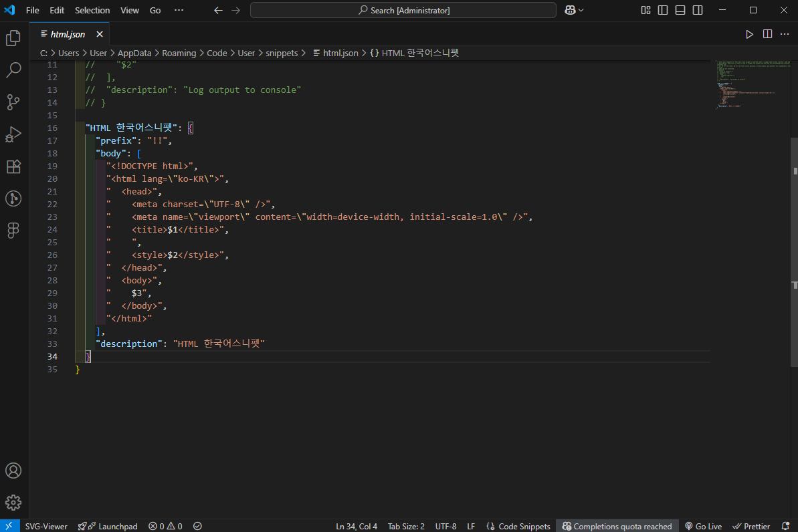The width and height of the screenshot is (798, 532).
Task: Open notifications bell icon
Action: pyautogui.click(x=786, y=526)
